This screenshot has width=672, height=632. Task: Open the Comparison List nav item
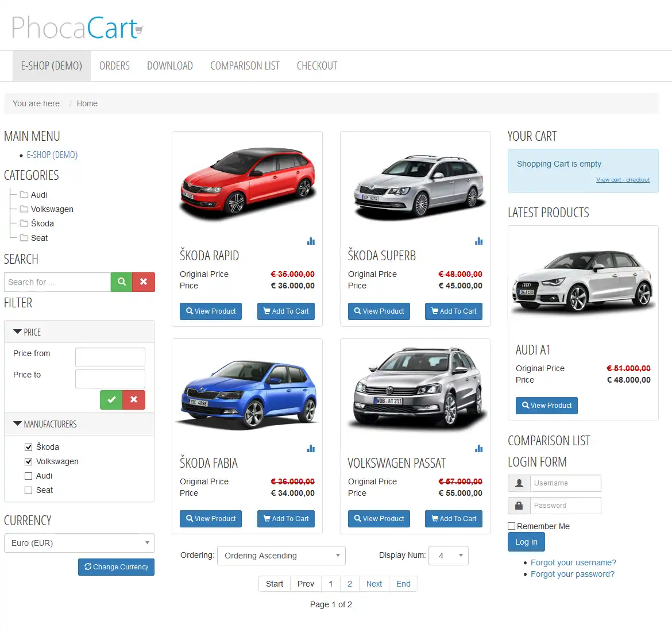(x=245, y=65)
